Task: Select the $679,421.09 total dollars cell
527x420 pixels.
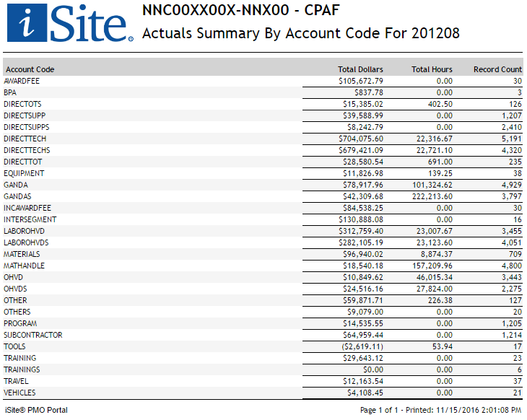Action: tap(361, 150)
